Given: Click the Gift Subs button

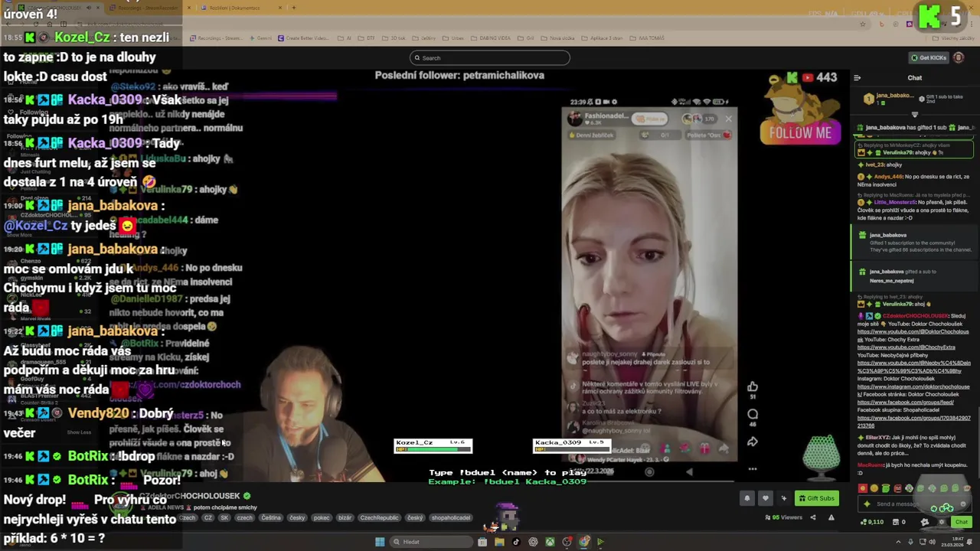Looking at the screenshot, I should pos(816,498).
